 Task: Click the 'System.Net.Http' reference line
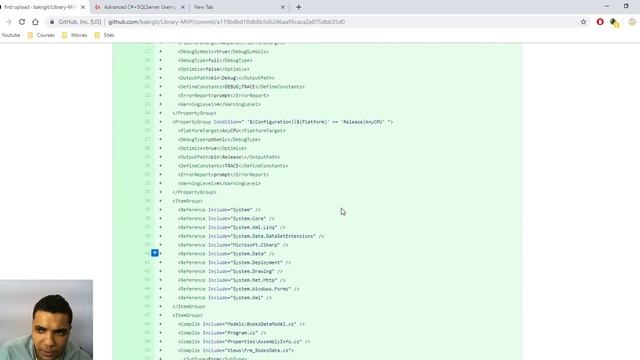(231, 280)
